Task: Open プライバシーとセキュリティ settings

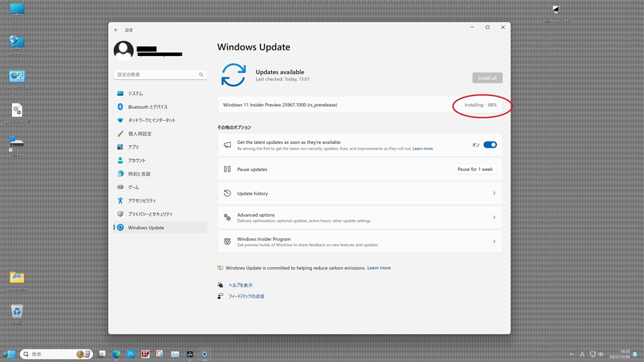Action: 160,214
